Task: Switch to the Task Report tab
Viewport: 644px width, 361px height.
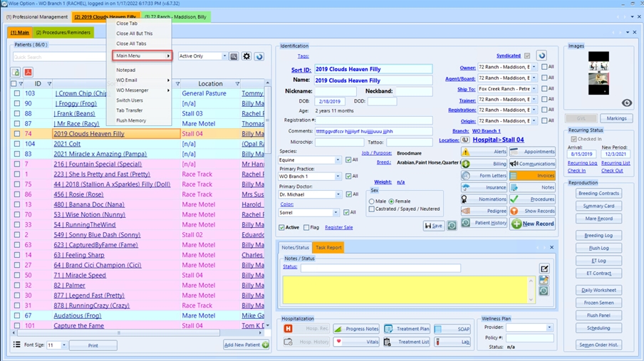Action: [328, 248]
